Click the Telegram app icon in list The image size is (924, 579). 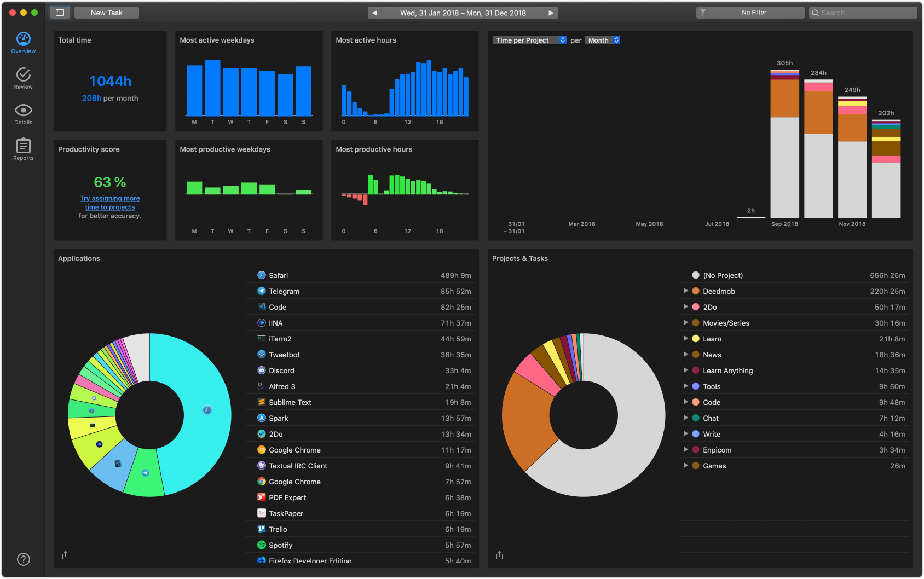[262, 291]
